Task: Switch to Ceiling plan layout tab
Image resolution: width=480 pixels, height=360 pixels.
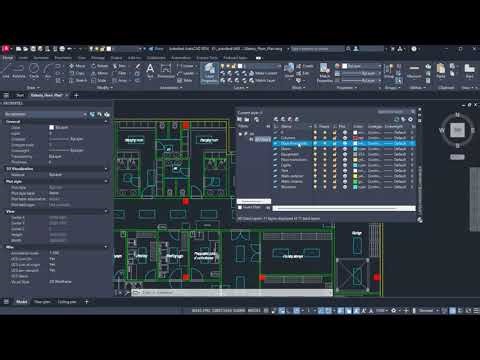Action: 67,302
